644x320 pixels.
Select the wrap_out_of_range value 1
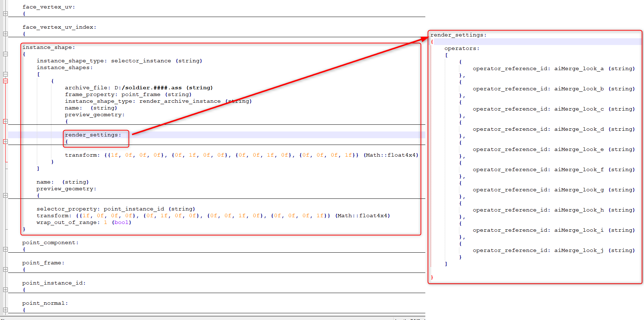(105, 222)
